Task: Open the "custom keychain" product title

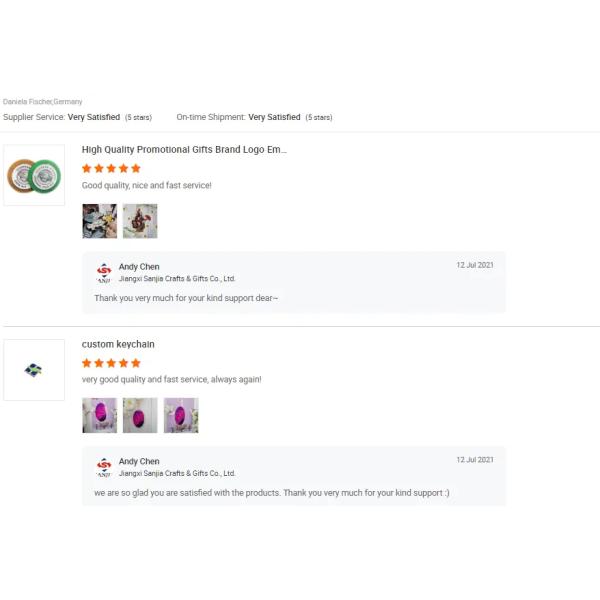Action: coord(118,344)
